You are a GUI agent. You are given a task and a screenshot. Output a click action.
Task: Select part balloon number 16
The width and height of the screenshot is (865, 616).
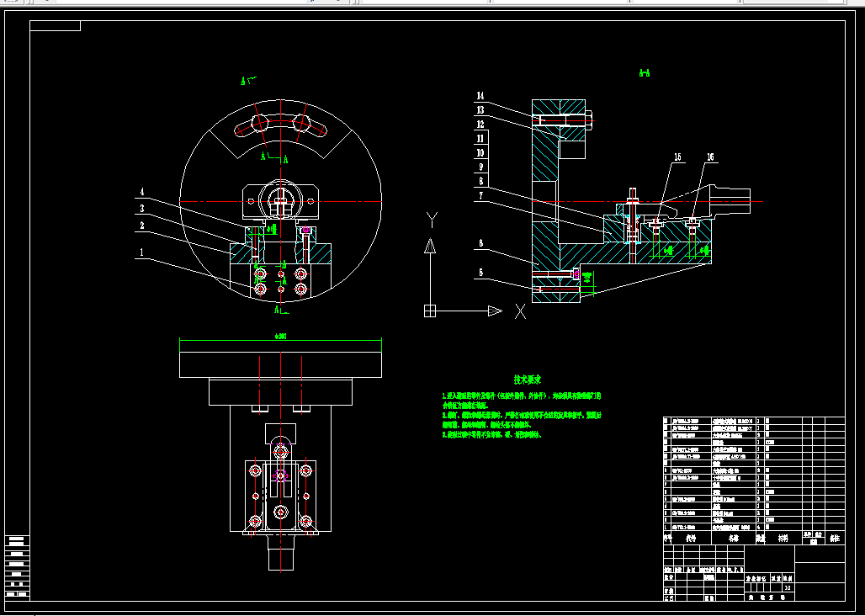710,157
